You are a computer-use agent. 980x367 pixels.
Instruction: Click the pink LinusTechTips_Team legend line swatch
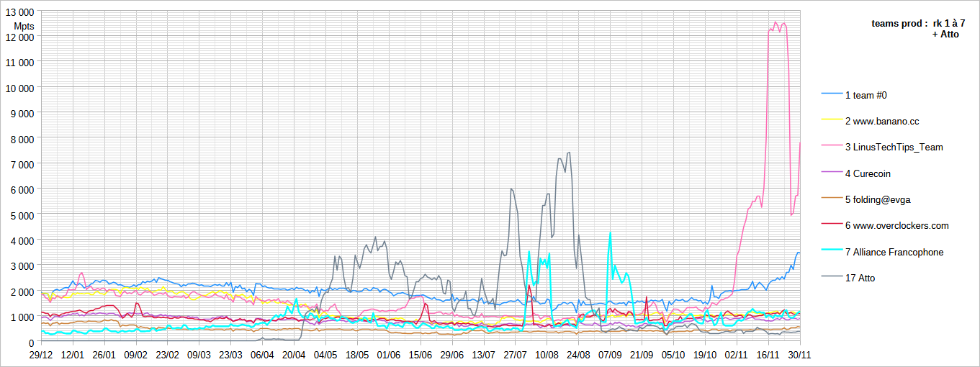tap(832, 148)
